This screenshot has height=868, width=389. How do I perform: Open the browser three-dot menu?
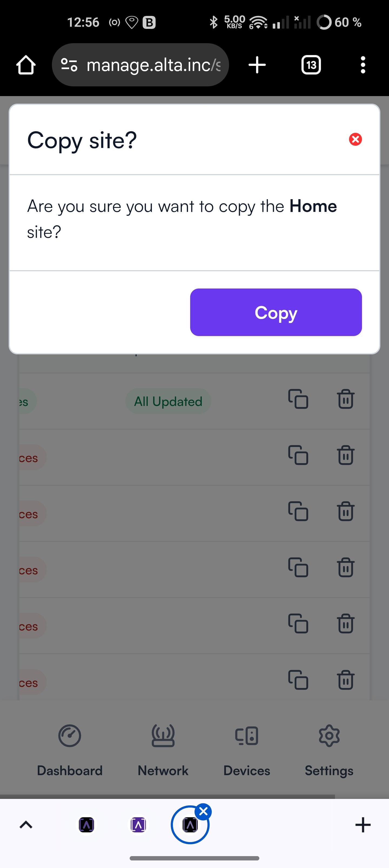363,65
